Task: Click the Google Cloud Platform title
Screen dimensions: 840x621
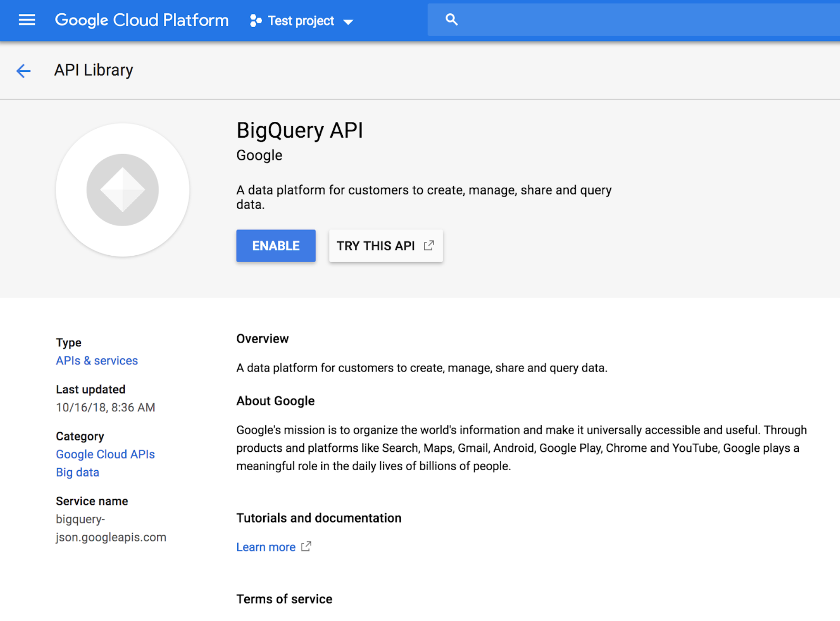Action: (x=142, y=20)
